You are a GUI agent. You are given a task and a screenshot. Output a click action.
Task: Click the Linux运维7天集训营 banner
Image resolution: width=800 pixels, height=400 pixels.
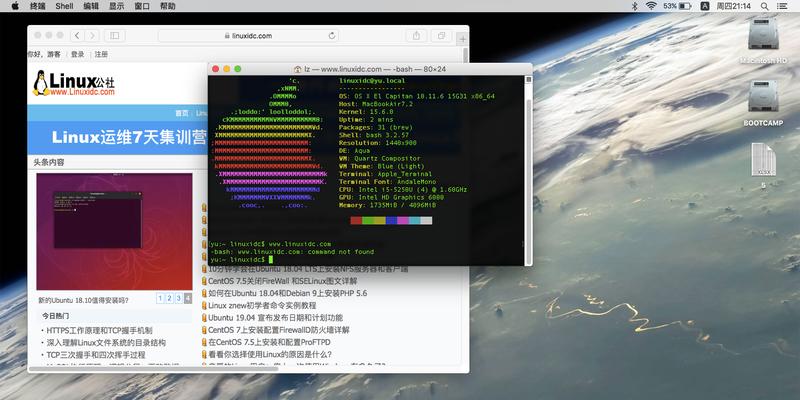[129, 137]
